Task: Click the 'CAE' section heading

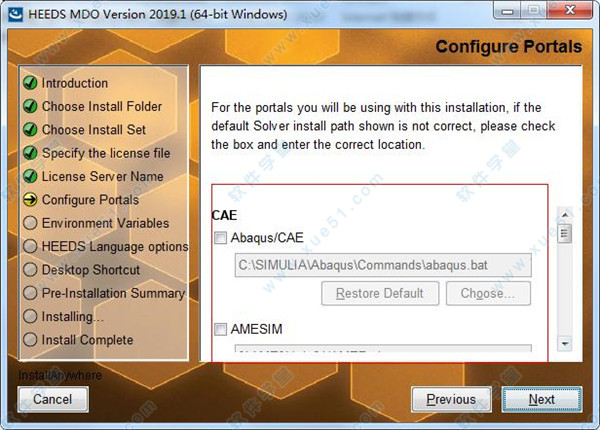Action: (x=224, y=215)
